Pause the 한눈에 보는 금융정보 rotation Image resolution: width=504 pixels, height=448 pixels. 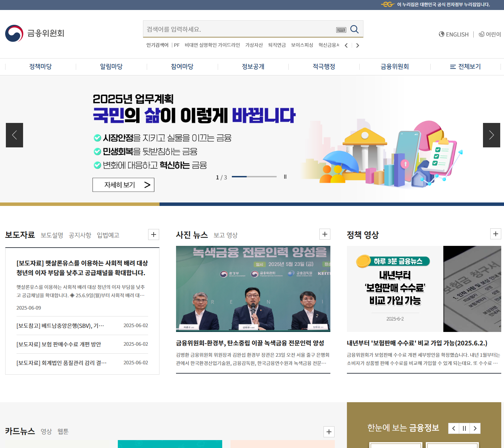point(464,428)
